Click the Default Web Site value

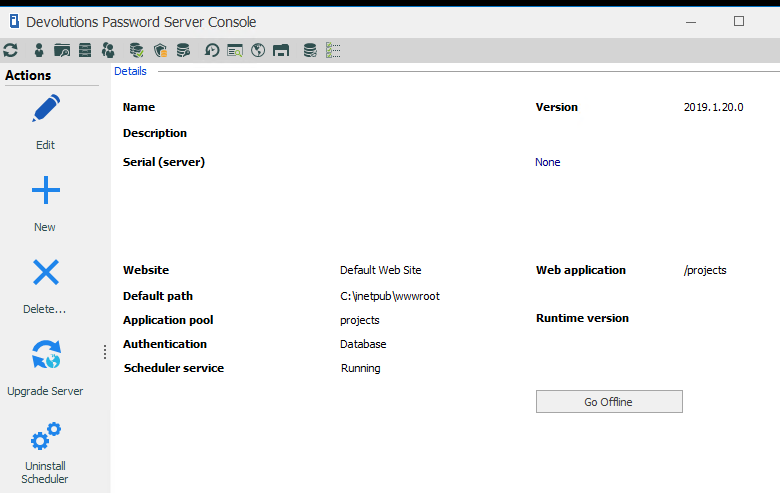click(x=381, y=270)
